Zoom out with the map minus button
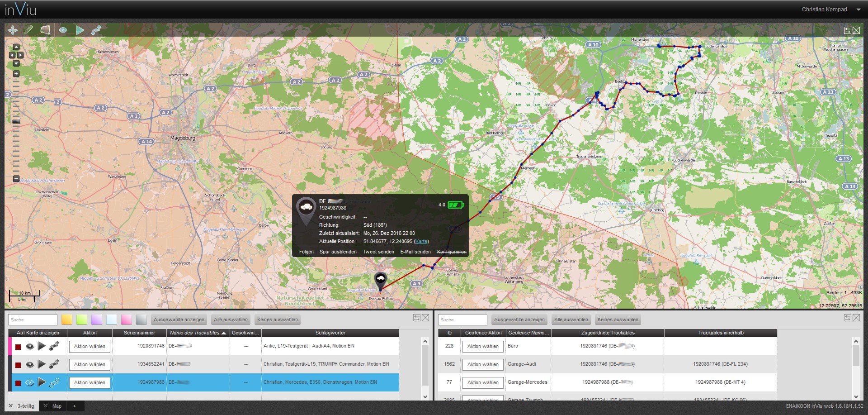Screen dimensions: 868x415 (16, 179)
